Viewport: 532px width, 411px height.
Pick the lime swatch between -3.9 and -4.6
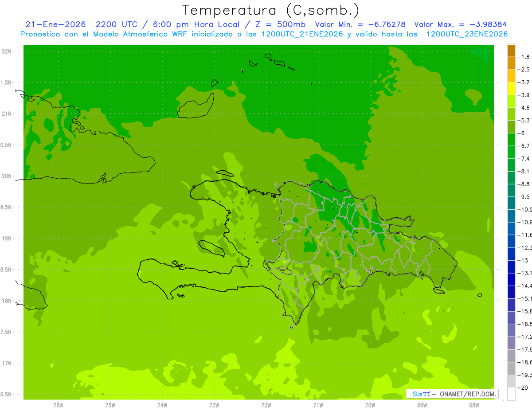coord(511,101)
